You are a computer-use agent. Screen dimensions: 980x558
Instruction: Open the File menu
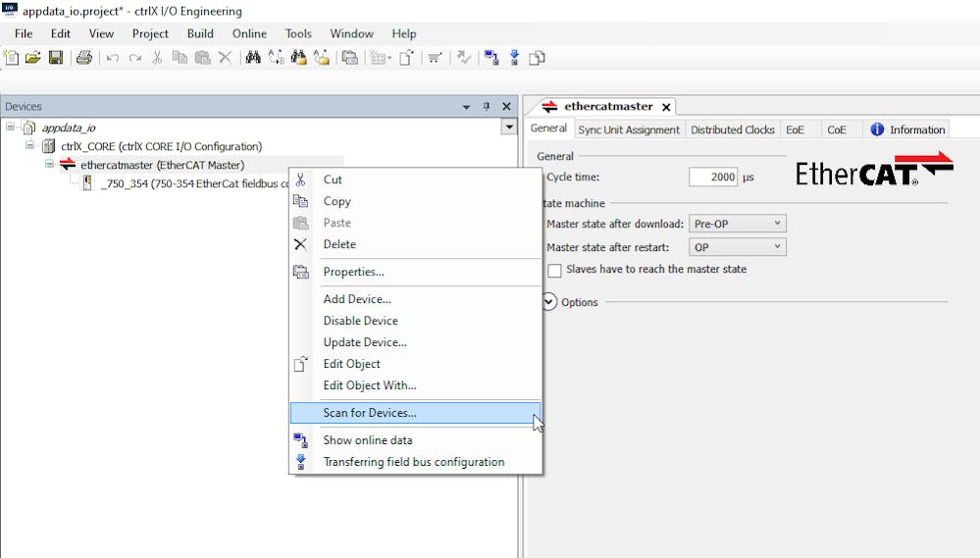[x=24, y=33]
